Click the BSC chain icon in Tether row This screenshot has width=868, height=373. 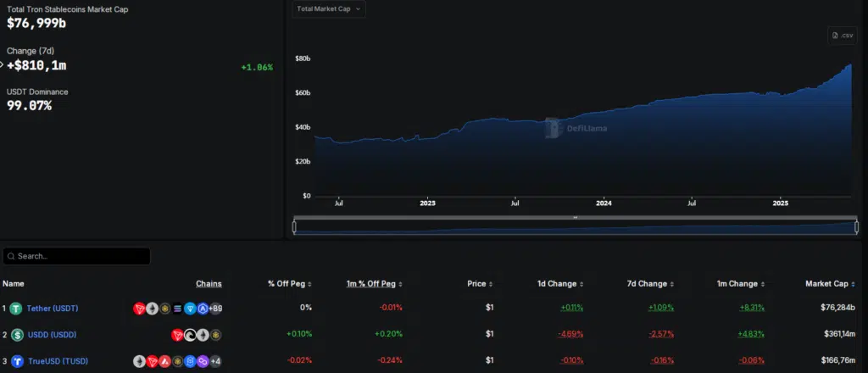point(165,309)
